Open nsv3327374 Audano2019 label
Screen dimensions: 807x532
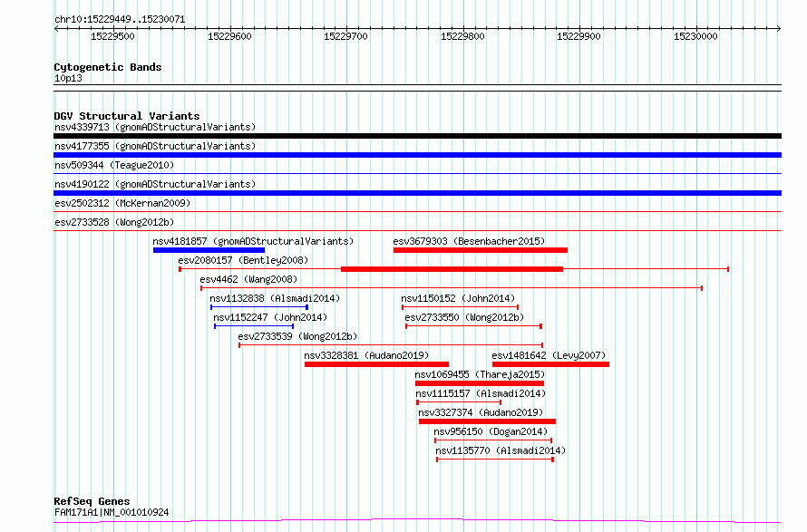tap(481, 412)
